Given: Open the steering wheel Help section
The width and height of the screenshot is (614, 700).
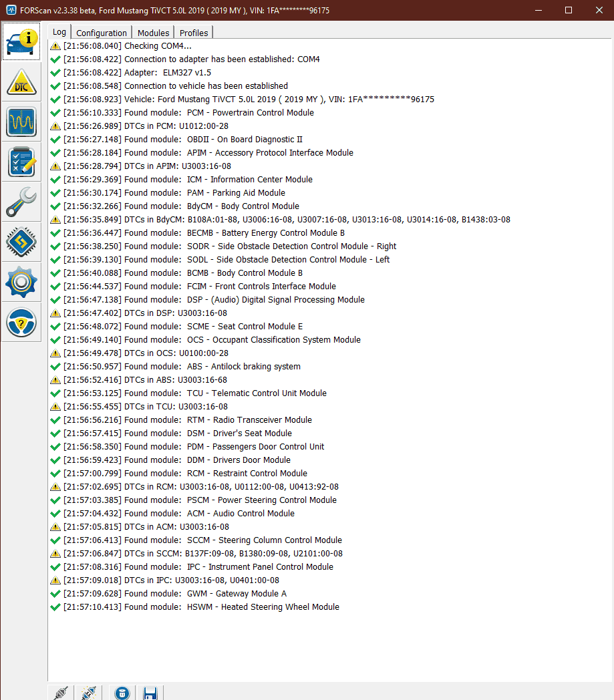Looking at the screenshot, I should click(x=21, y=323).
